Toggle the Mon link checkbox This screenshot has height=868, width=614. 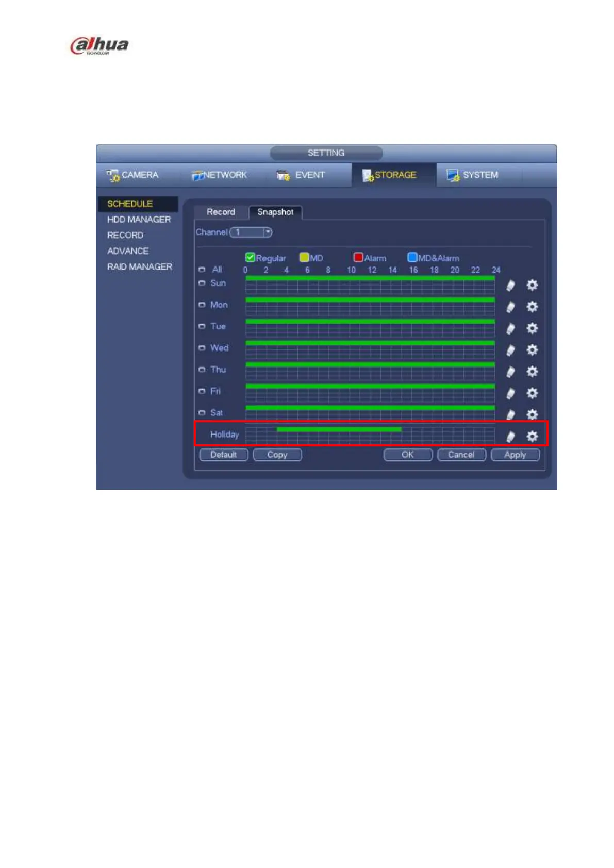click(202, 305)
